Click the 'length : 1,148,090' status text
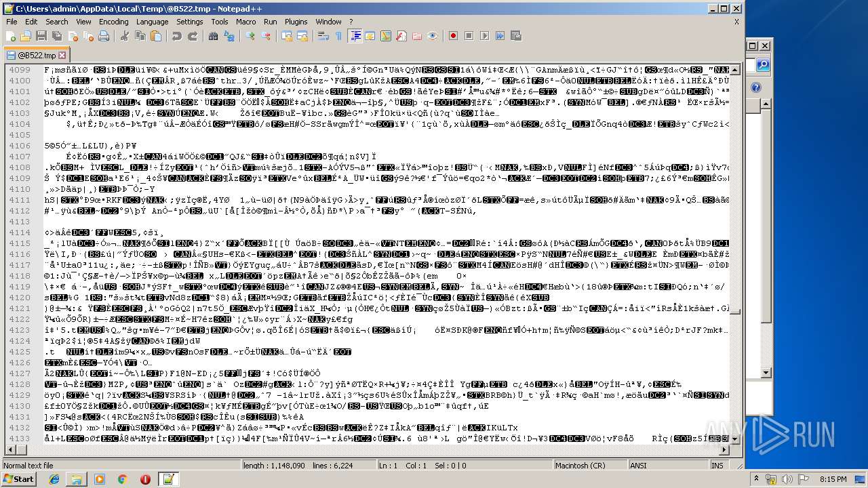 [275, 466]
